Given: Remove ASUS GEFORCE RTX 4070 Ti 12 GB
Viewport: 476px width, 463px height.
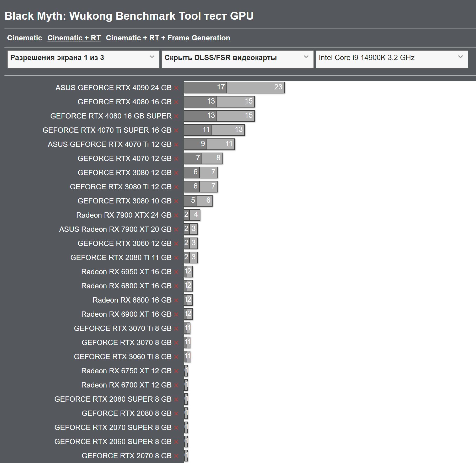Looking at the screenshot, I should click(x=176, y=144).
